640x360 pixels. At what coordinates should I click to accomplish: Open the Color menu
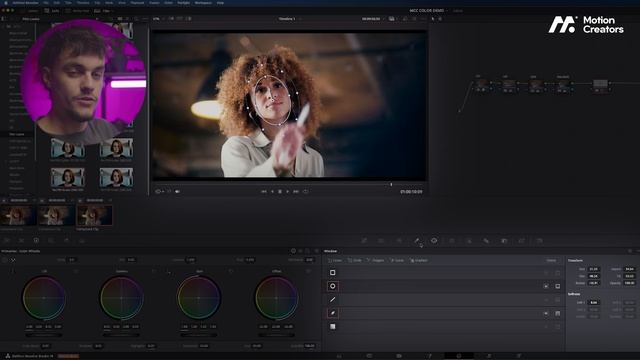168,2
